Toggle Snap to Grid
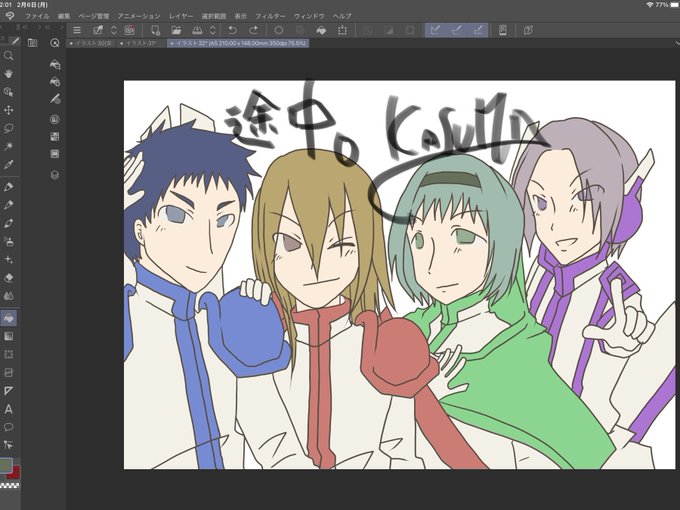680x510 pixels. click(x=478, y=30)
